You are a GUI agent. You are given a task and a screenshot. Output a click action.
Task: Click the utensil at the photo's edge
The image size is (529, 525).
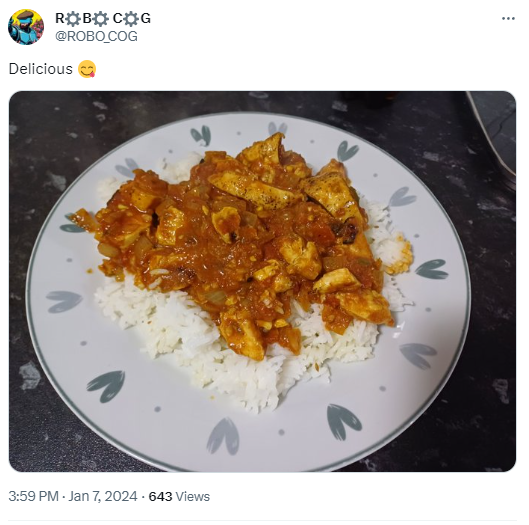click(x=494, y=135)
